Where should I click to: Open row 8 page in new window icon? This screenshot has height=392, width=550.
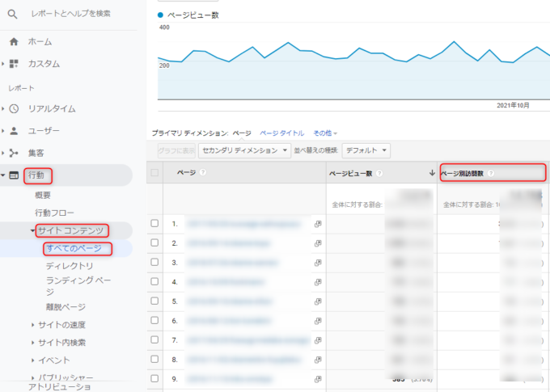click(318, 360)
